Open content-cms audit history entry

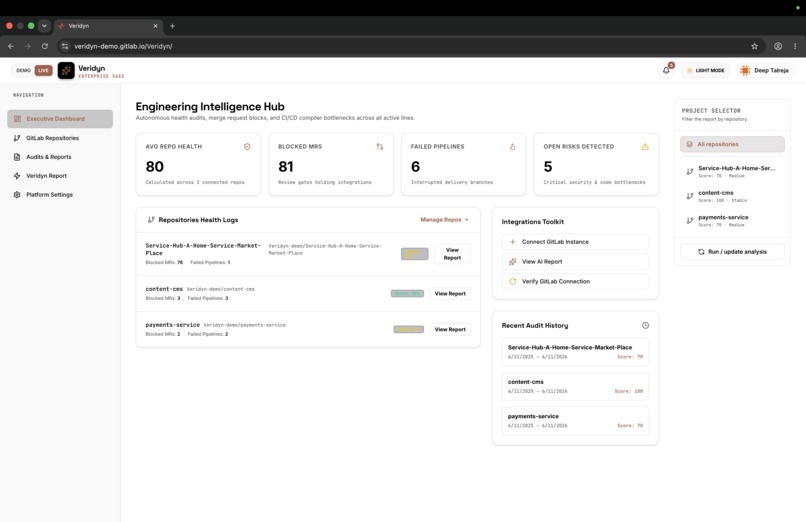pyautogui.click(x=575, y=386)
